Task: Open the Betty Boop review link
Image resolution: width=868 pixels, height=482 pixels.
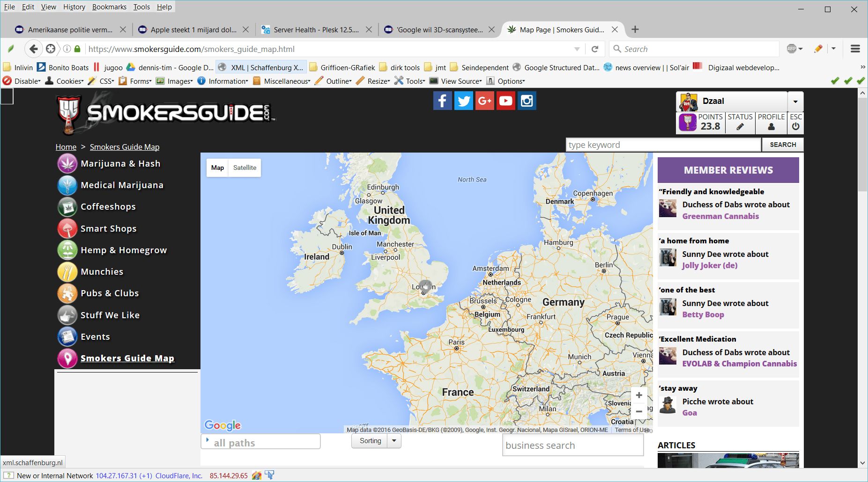Action: pos(703,314)
